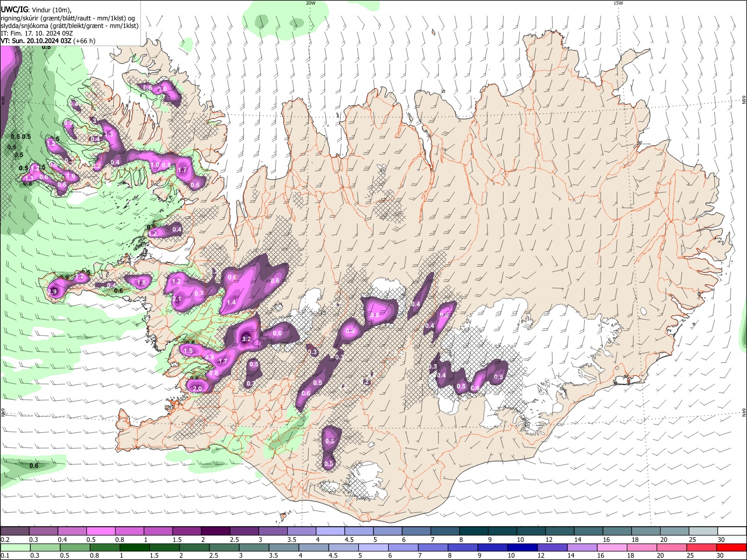Click the '0.1' label in the rain legend

tap(4, 556)
